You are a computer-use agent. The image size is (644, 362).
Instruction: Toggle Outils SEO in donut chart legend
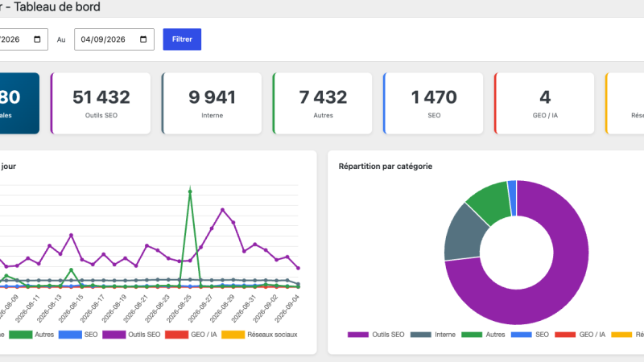(x=376, y=335)
